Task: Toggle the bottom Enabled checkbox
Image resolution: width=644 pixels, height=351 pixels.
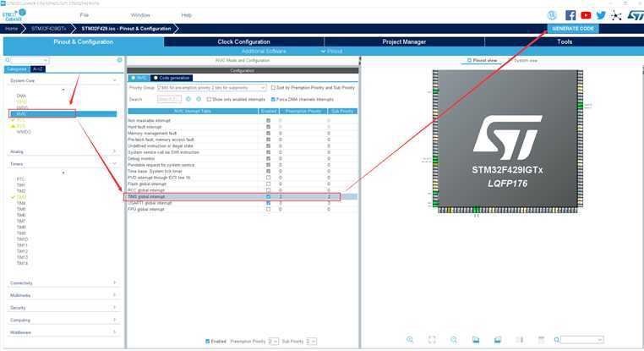Action: [x=207, y=341]
